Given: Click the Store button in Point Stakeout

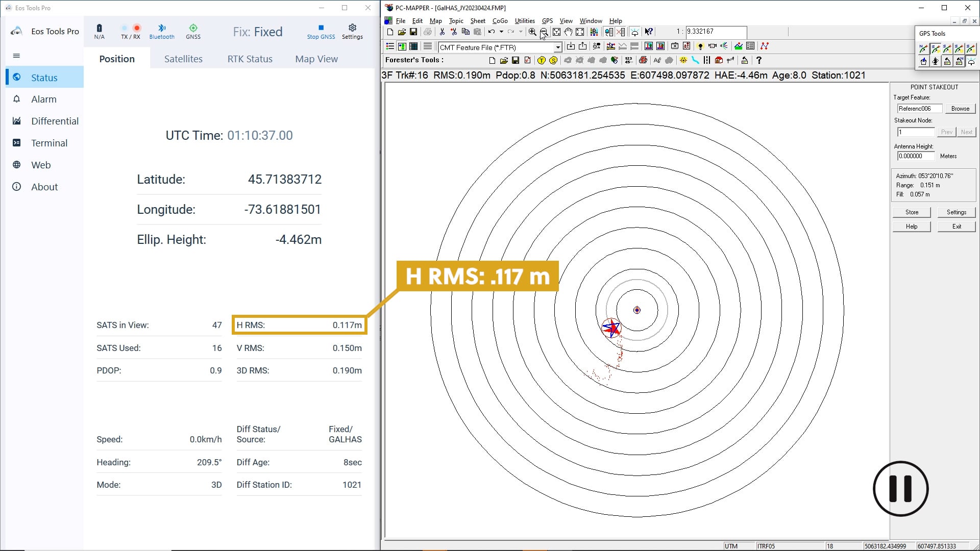Looking at the screenshot, I should (913, 212).
